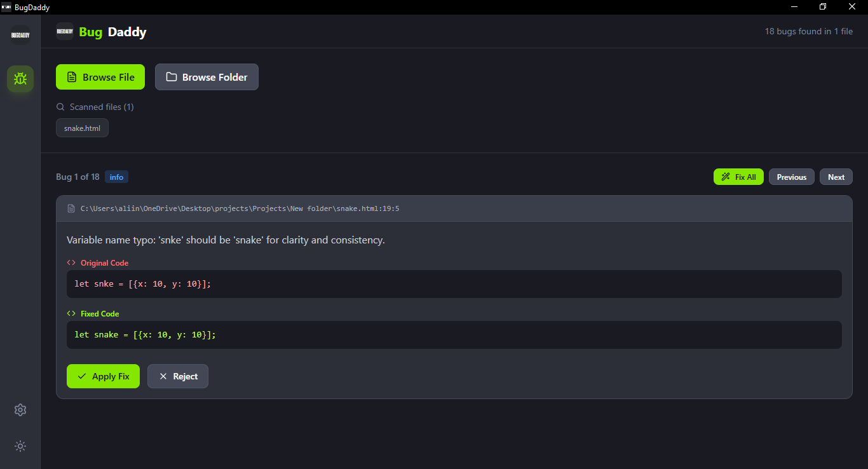Restore down the BugDaddy window
The image size is (868, 469).
coord(823,7)
